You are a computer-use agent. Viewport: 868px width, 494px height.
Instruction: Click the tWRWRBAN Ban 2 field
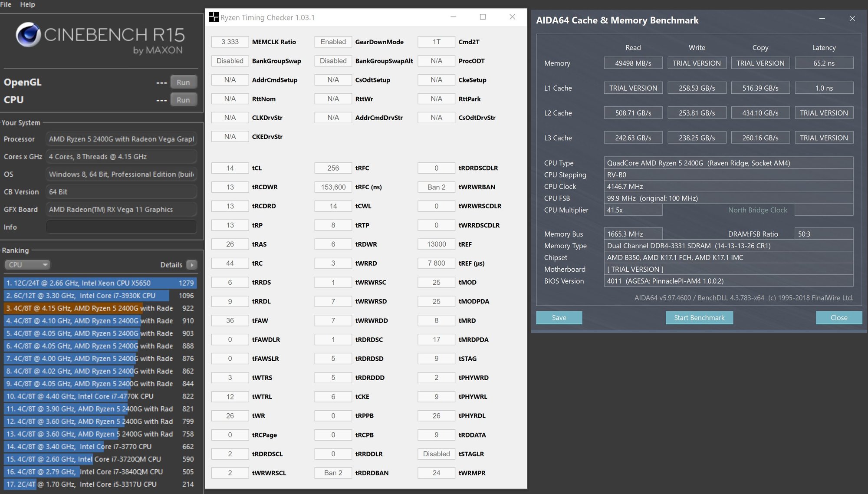(x=437, y=187)
